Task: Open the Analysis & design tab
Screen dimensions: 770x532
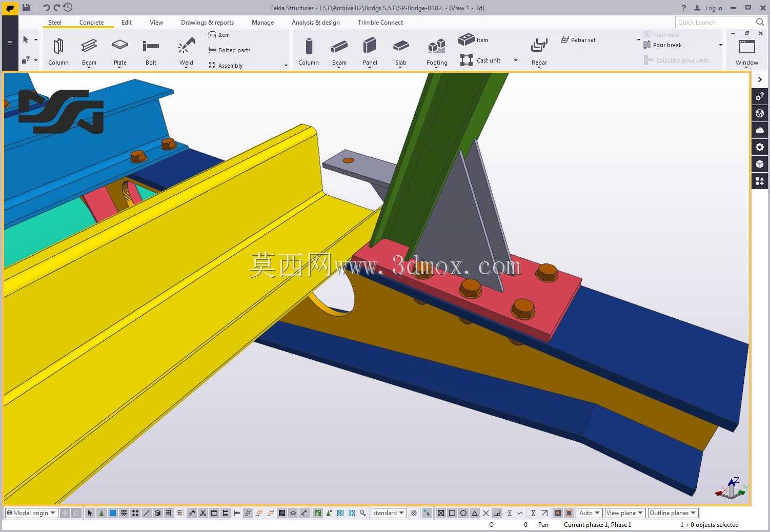Action: (x=316, y=23)
